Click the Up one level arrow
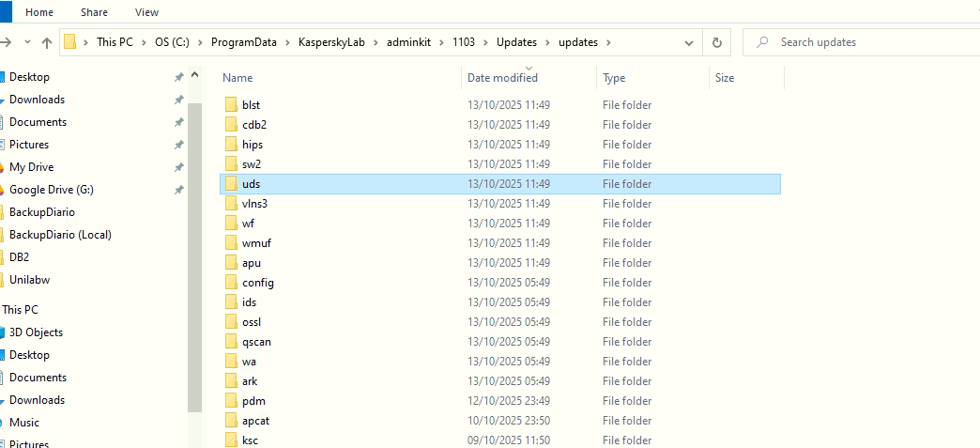The height and width of the screenshot is (448, 980). (47, 42)
